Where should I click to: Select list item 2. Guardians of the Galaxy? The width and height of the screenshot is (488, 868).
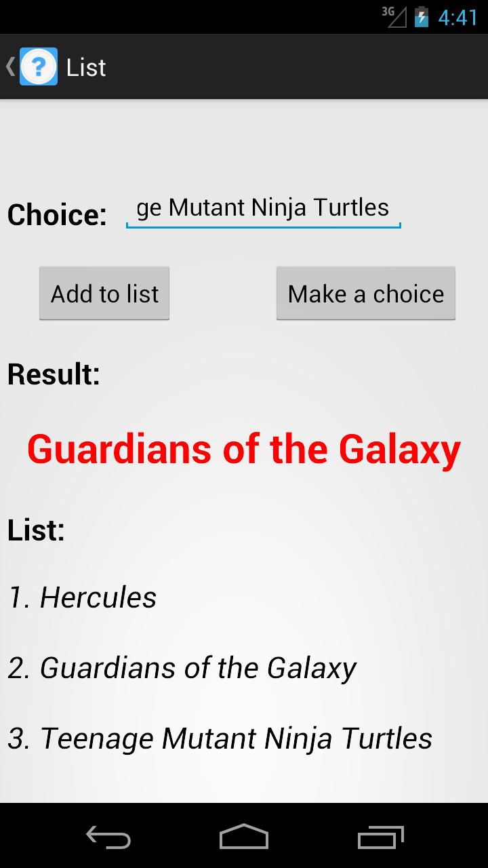coord(182,668)
